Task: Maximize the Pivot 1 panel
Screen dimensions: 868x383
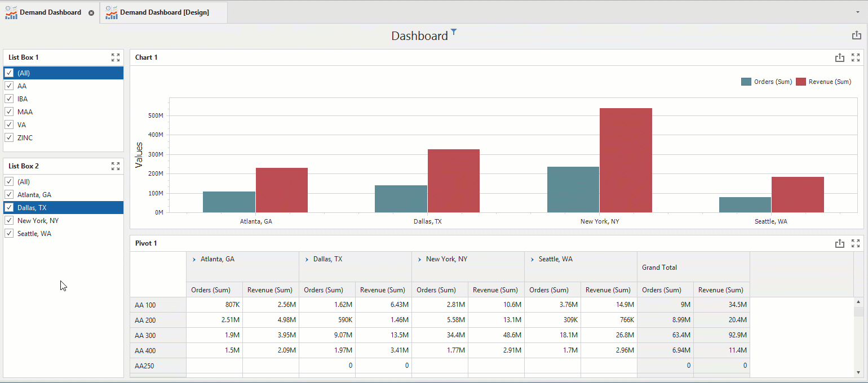Action: coord(856,243)
